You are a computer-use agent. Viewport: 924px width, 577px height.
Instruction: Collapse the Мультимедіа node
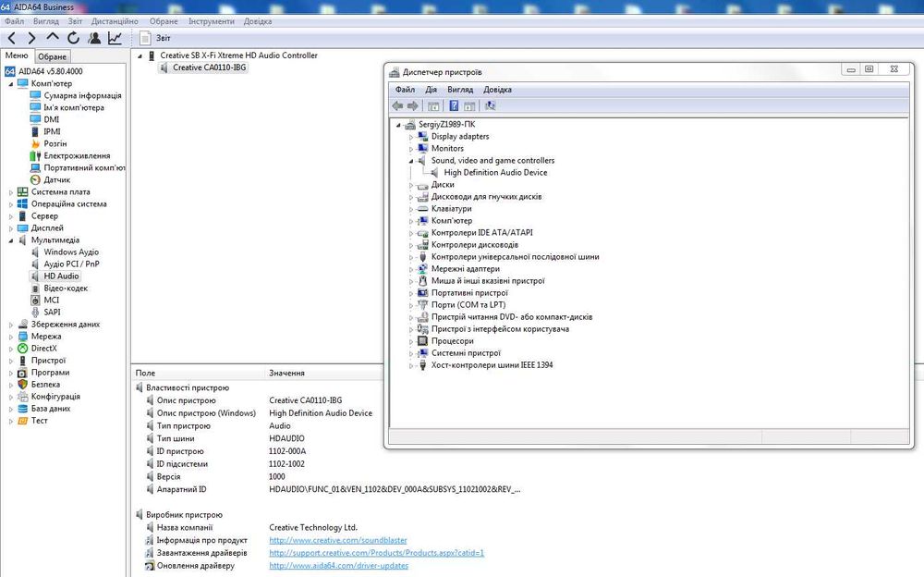tap(10, 240)
